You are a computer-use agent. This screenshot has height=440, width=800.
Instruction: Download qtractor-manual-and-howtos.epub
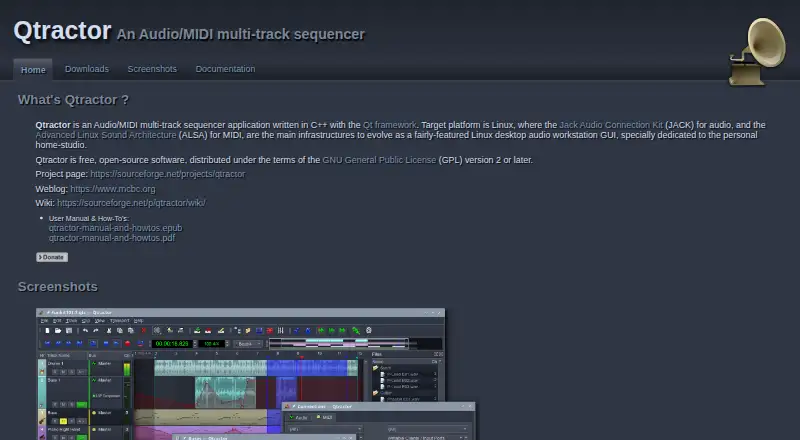[x=115, y=228]
